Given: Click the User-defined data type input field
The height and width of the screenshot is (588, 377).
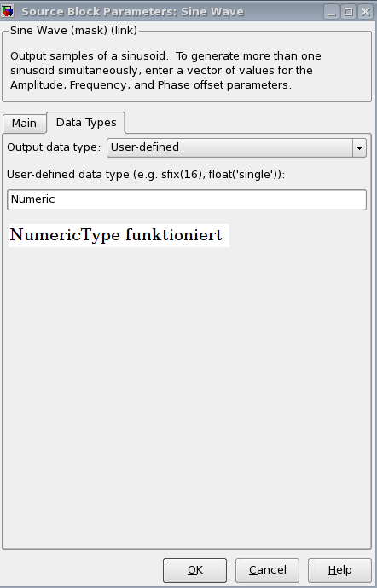Looking at the screenshot, I should (187, 199).
